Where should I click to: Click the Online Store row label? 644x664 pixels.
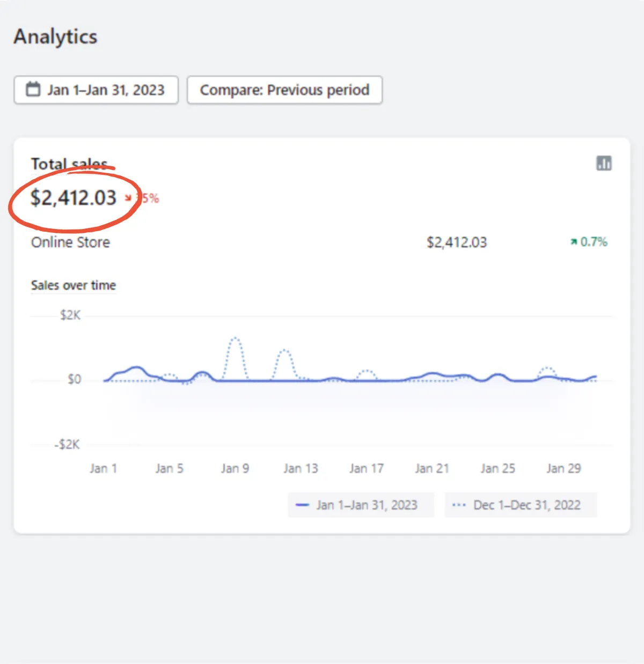[x=70, y=242]
